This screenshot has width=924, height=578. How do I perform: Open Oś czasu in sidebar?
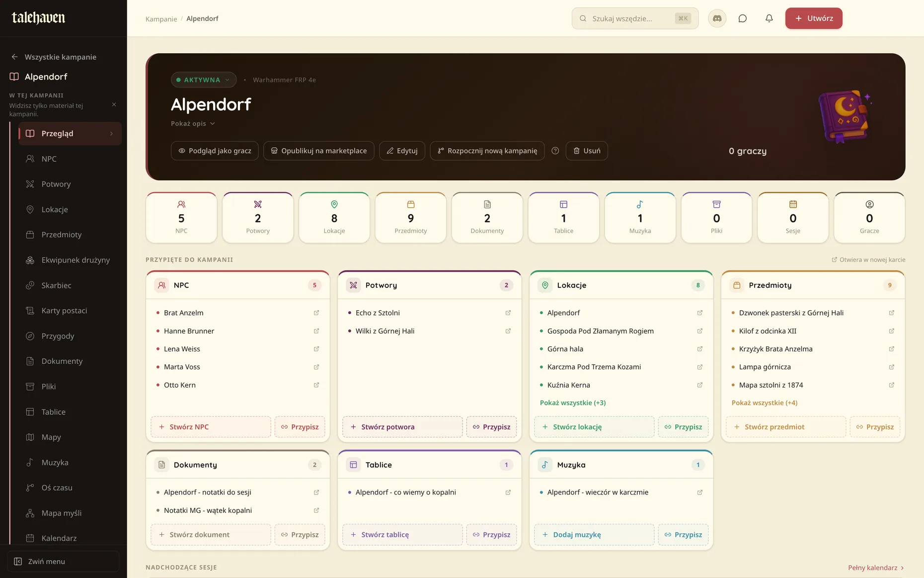tap(70, 488)
